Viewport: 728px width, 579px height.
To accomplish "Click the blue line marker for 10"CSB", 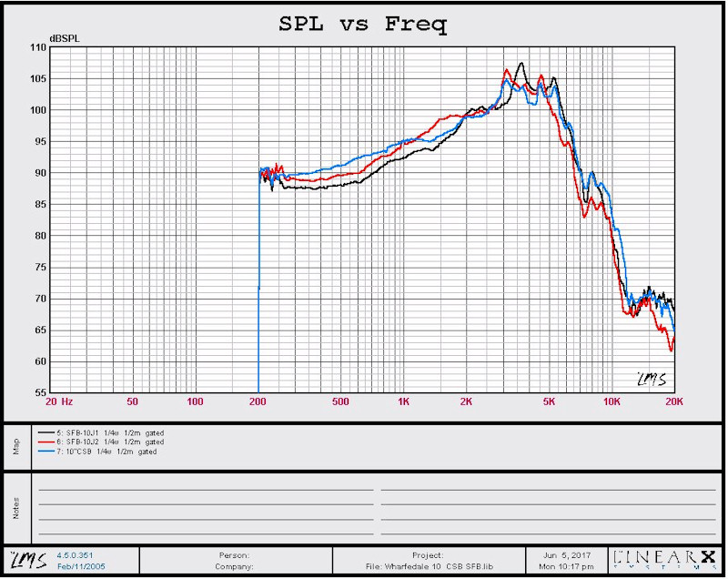I will tap(44, 451).
